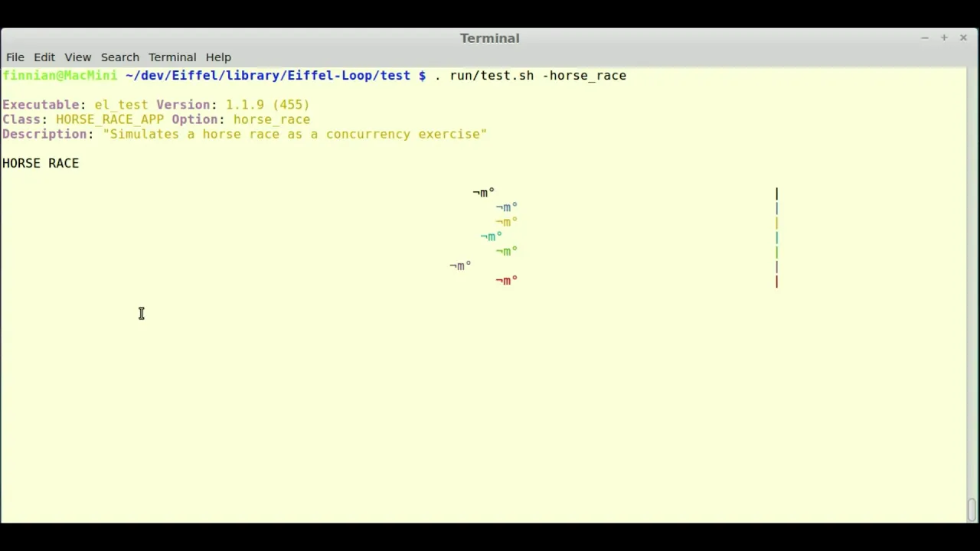This screenshot has width=980, height=551.
Task: Open the Search menu
Action: pos(120,57)
